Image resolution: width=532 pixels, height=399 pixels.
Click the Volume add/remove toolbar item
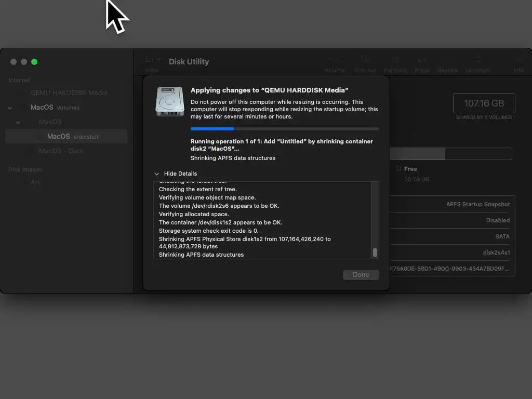(x=335, y=64)
